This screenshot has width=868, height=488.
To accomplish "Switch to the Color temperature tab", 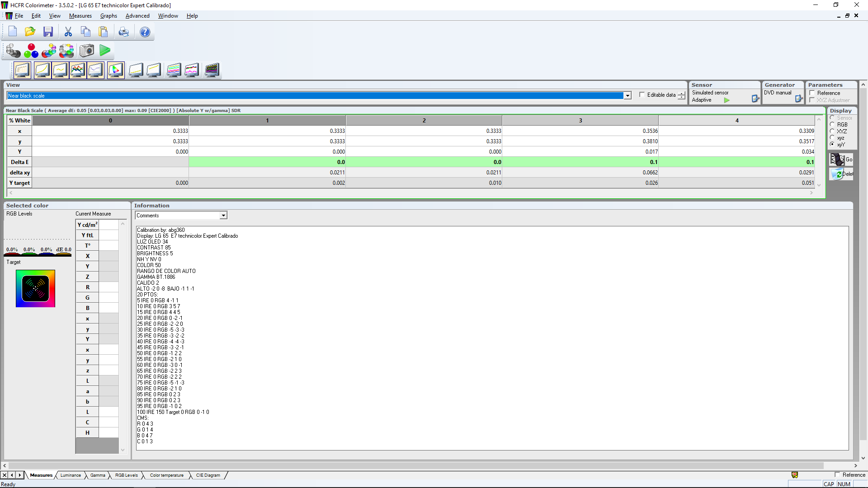I will (166, 475).
